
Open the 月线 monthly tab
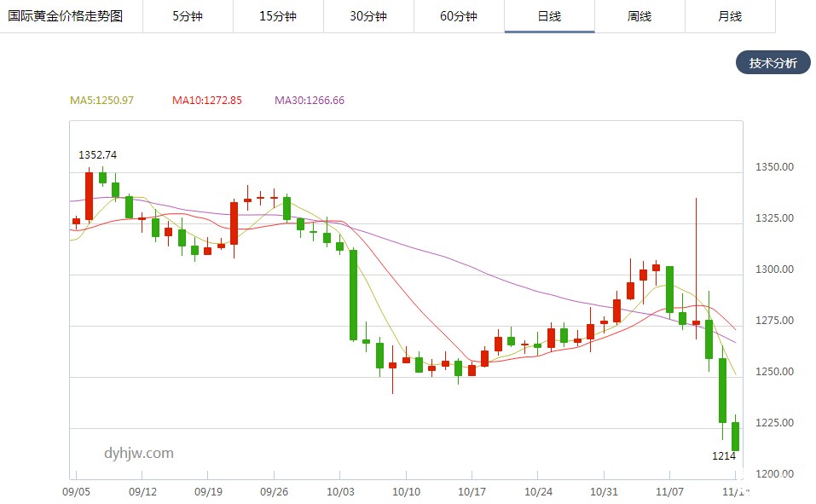tap(730, 16)
